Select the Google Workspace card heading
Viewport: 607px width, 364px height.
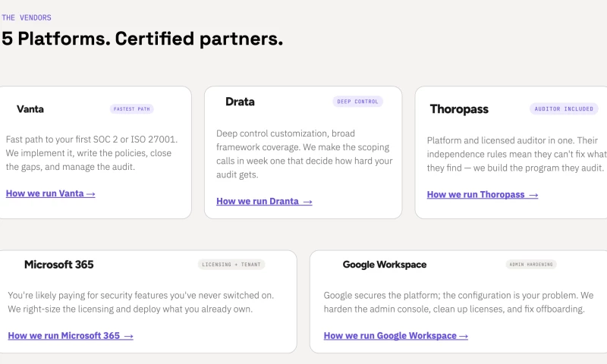[385, 265]
